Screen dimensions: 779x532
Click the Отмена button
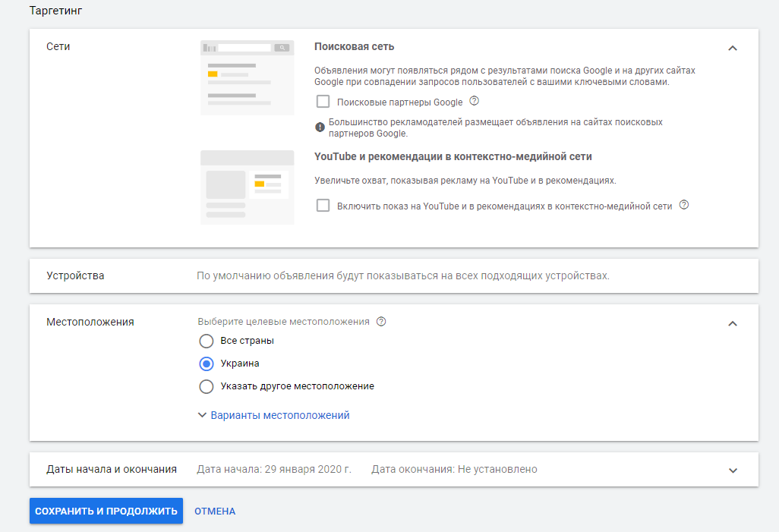pyautogui.click(x=215, y=512)
